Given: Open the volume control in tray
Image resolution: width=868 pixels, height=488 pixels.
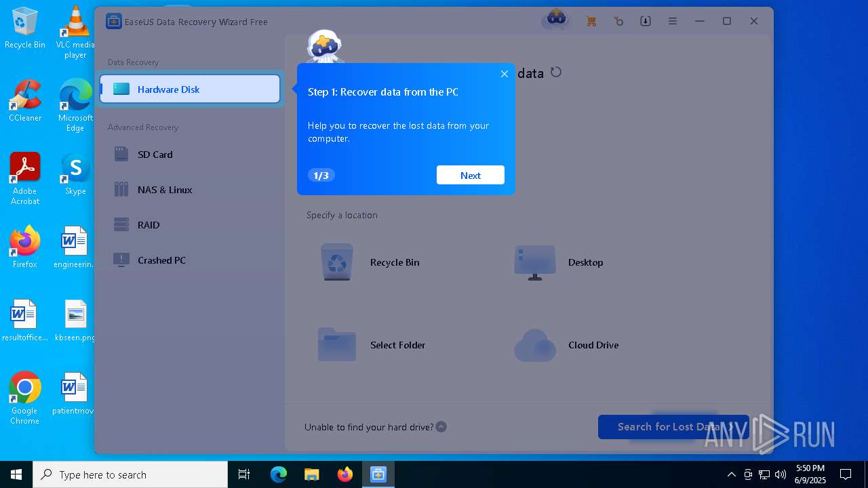Looking at the screenshot, I should tap(781, 474).
